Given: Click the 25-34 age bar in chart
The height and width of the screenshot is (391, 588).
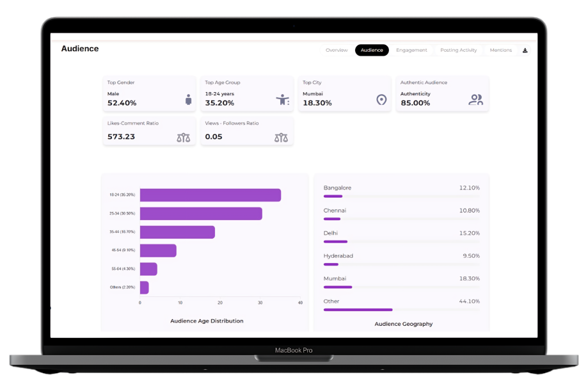Looking at the screenshot, I should (201, 214).
